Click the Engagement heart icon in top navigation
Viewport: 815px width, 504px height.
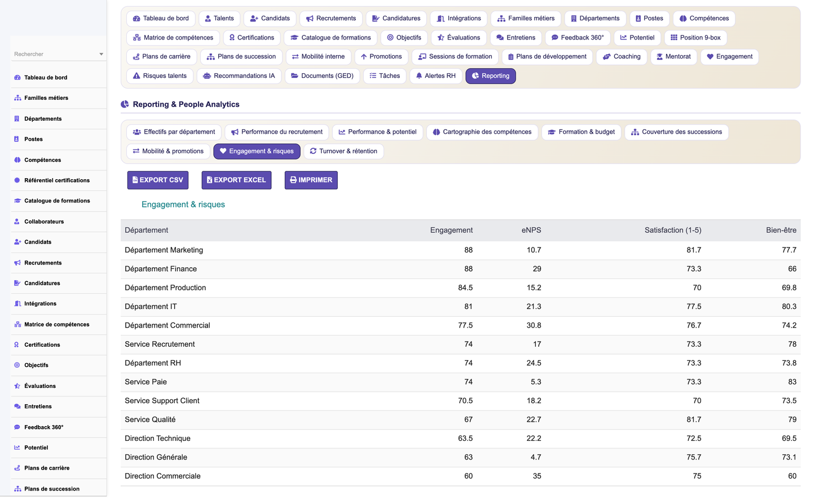pyautogui.click(x=710, y=56)
